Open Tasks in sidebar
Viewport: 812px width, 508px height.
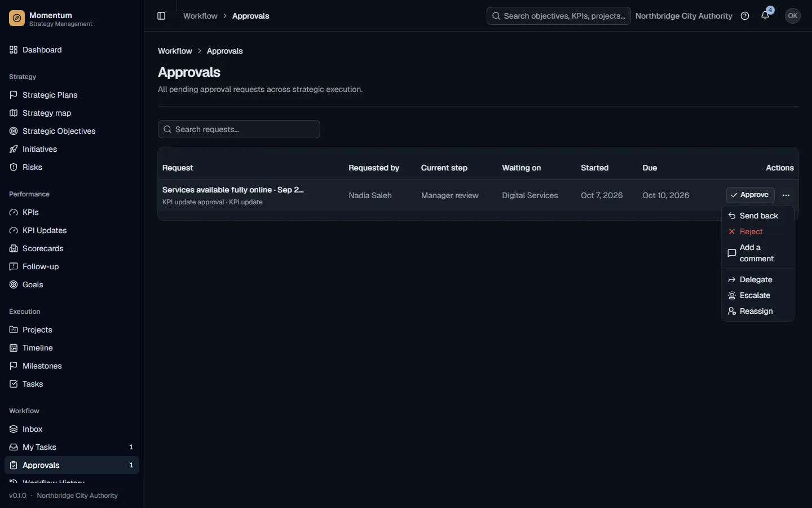(72, 384)
